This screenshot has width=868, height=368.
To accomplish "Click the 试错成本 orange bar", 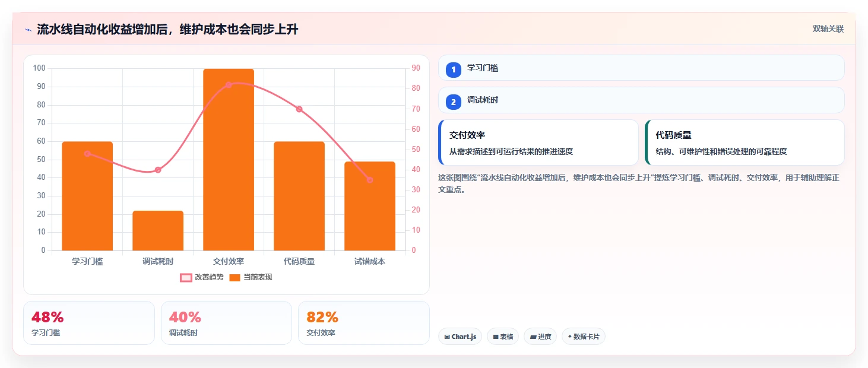I will [x=370, y=206].
